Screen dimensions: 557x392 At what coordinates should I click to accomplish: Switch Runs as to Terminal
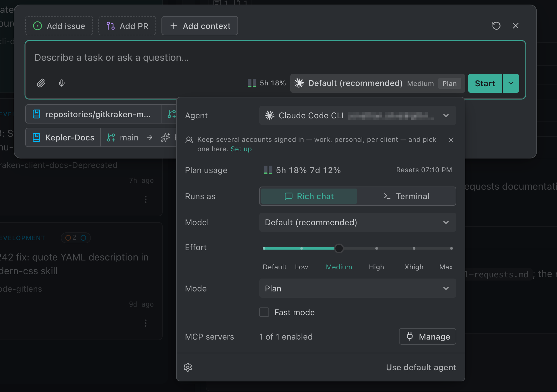click(x=406, y=196)
